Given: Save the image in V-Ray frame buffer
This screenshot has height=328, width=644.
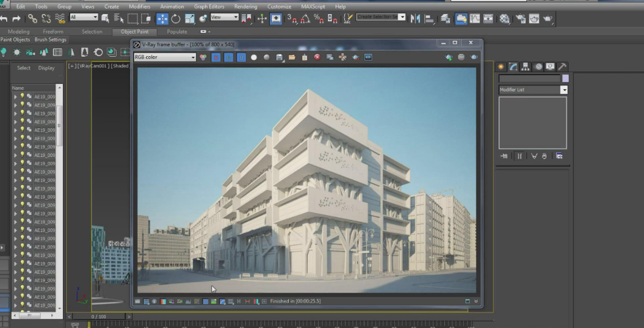Looking at the screenshot, I should click(280, 57).
